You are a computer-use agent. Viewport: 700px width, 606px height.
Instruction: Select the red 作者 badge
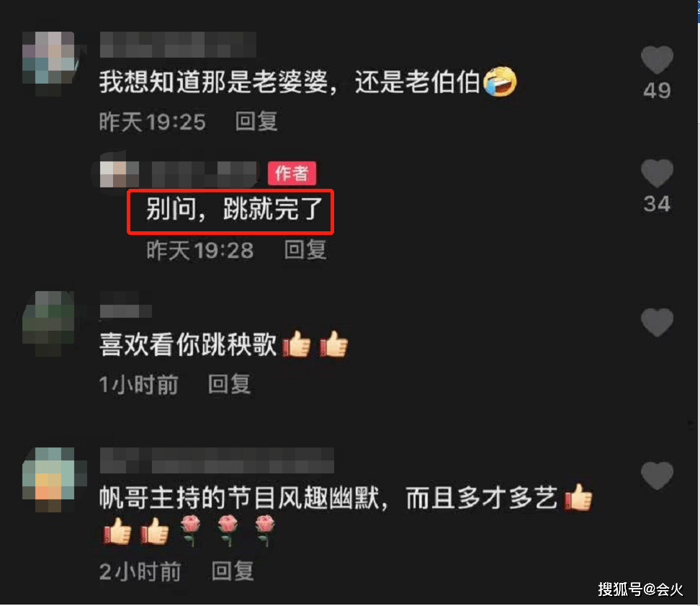[x=292, y=173]
